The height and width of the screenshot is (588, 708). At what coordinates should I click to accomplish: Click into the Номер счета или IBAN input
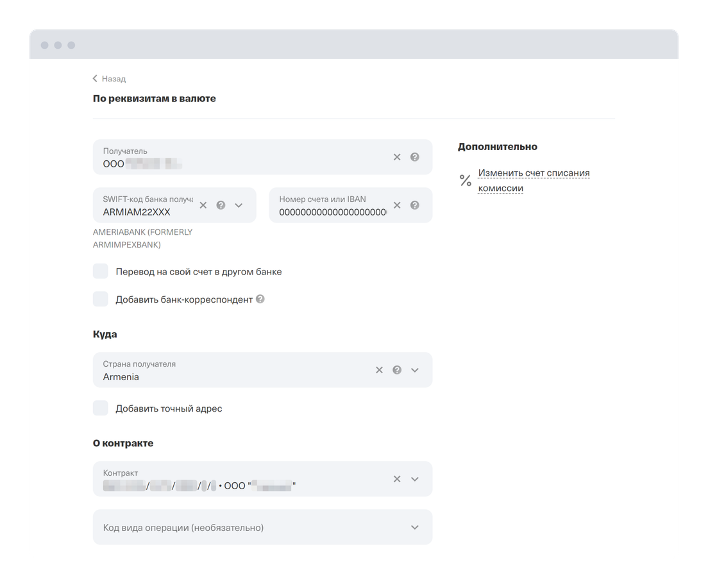pos(333,212)
